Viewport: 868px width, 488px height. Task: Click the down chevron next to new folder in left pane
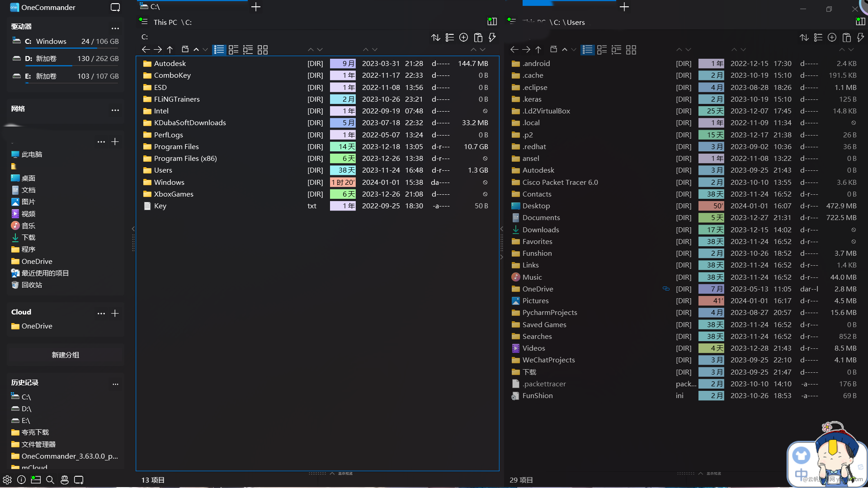(205, 50)
